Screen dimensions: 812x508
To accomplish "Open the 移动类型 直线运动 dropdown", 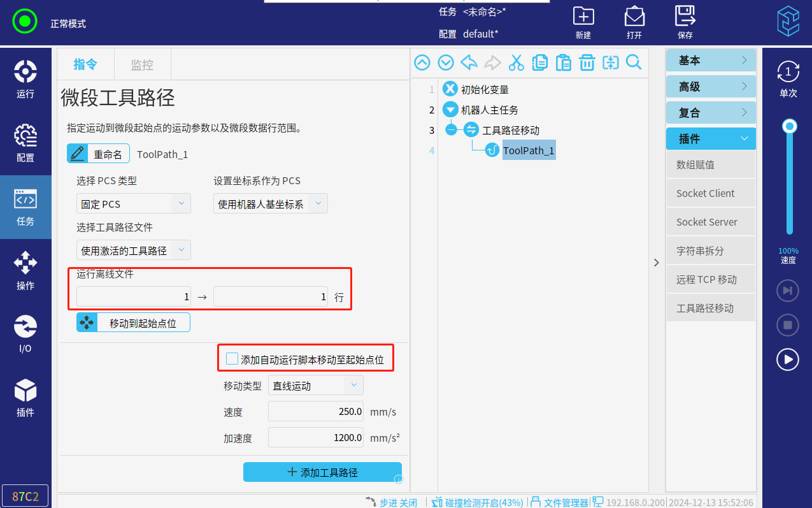I will click(x=316, y=386).
